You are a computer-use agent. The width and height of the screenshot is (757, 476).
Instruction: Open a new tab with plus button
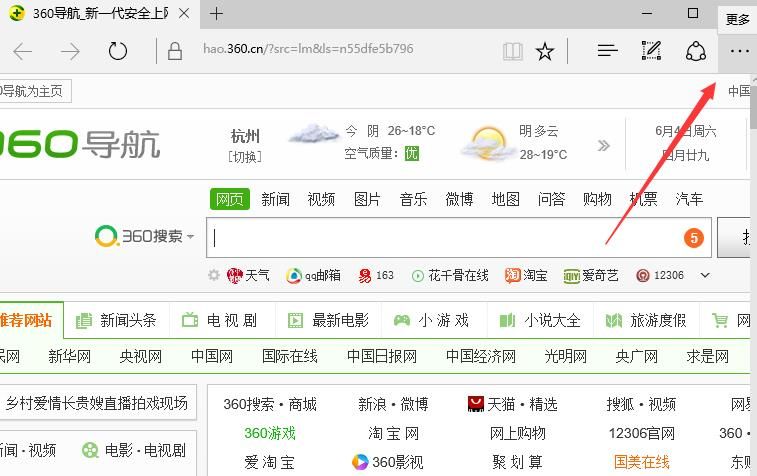216,14
